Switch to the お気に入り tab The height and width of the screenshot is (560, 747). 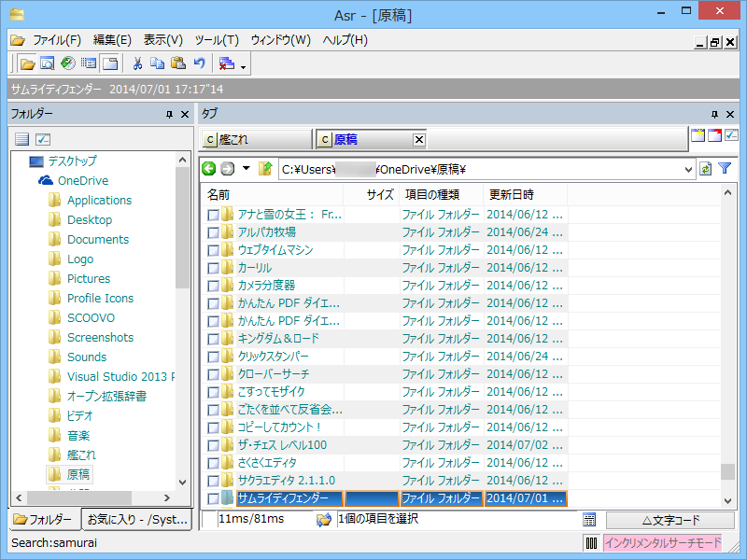(136, 520)
